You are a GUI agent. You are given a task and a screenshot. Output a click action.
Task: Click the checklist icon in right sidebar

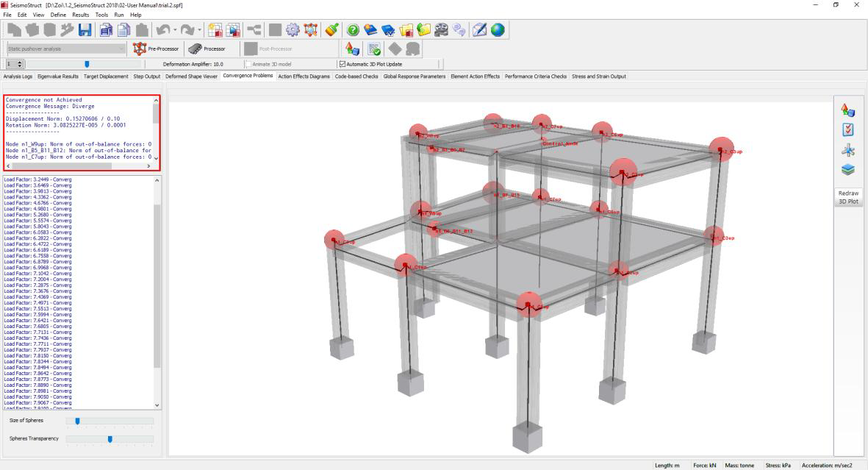tap(847, 129)
